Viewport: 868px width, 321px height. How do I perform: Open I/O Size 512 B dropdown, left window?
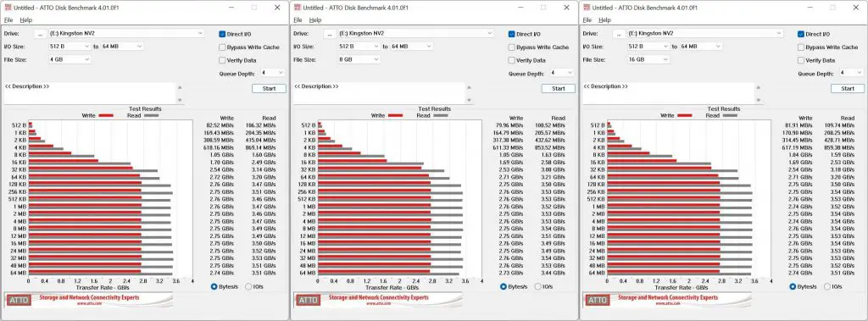coord(70,47)
